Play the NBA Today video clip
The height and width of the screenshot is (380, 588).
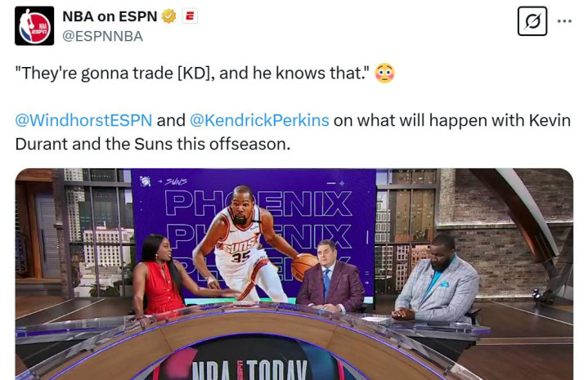(294, 274)
